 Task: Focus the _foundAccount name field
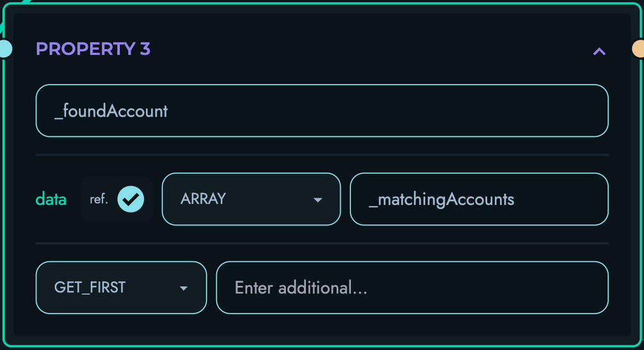point(322,111)
